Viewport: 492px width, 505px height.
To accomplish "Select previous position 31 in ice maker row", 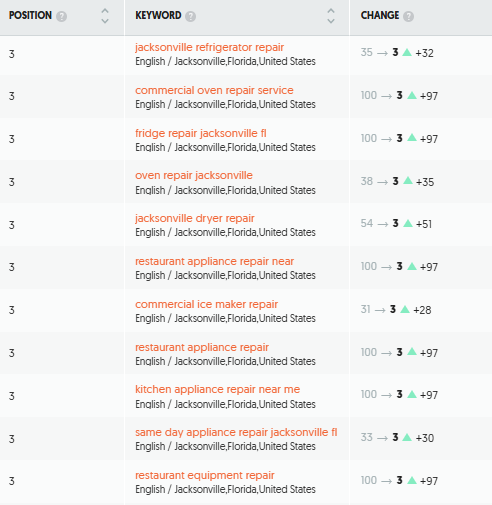I will 366,309.
